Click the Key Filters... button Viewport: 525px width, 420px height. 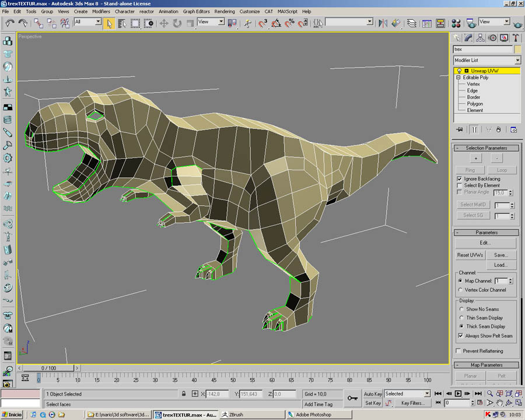(413, 403)
